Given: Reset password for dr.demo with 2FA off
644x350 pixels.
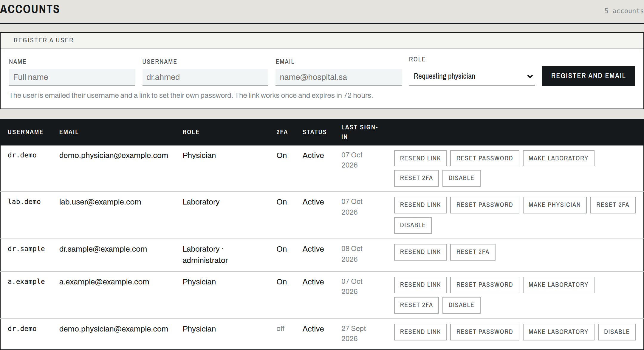Looking at the screenshot, I should [484, 332].
